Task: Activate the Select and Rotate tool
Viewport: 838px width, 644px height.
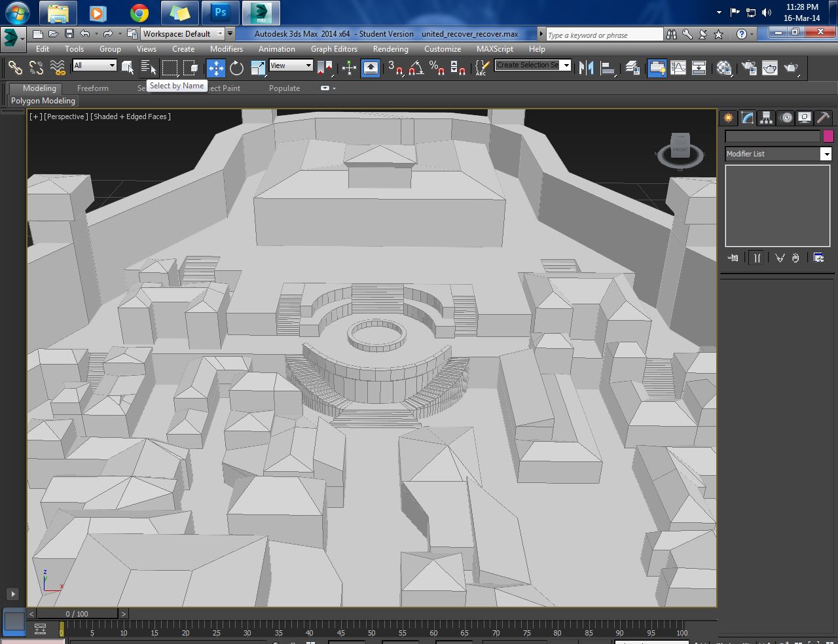Action: click(236, 67)
